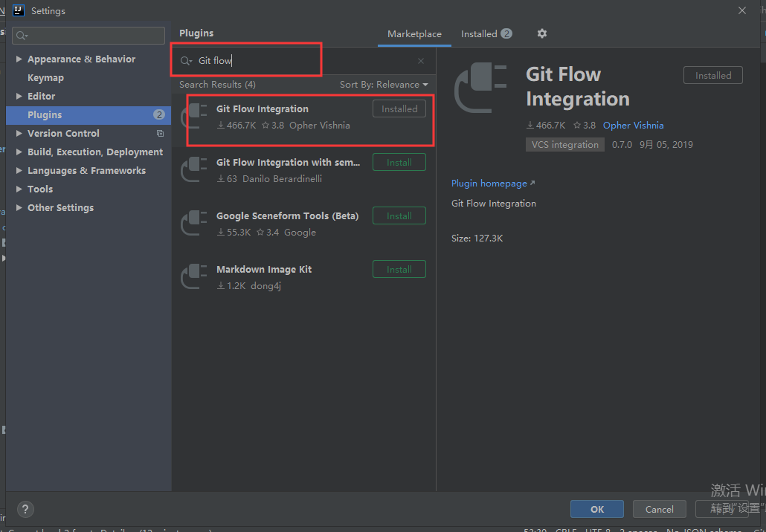Screen dimensions: 766x532
Task: Click the plugins settings gear icon
Action: 541,33
